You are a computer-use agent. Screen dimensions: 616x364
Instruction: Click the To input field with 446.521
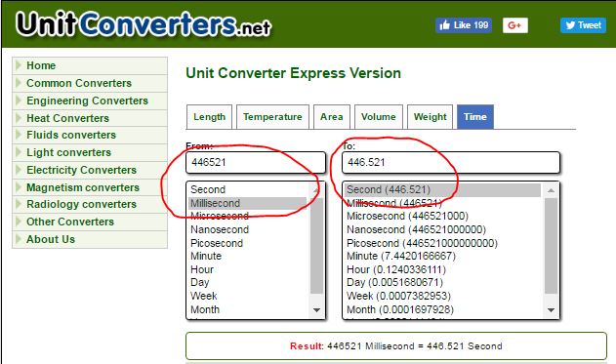coord(451,163)
